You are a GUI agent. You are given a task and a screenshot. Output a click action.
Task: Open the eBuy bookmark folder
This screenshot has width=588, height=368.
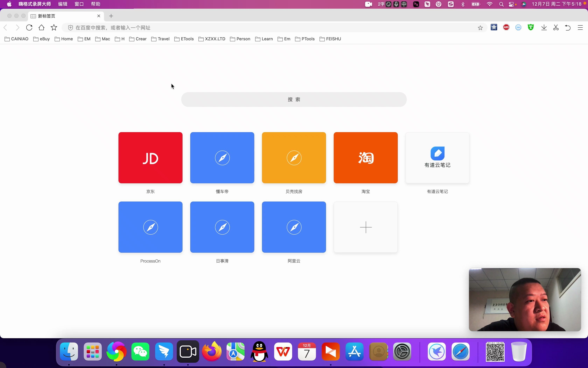pos(41,39)
